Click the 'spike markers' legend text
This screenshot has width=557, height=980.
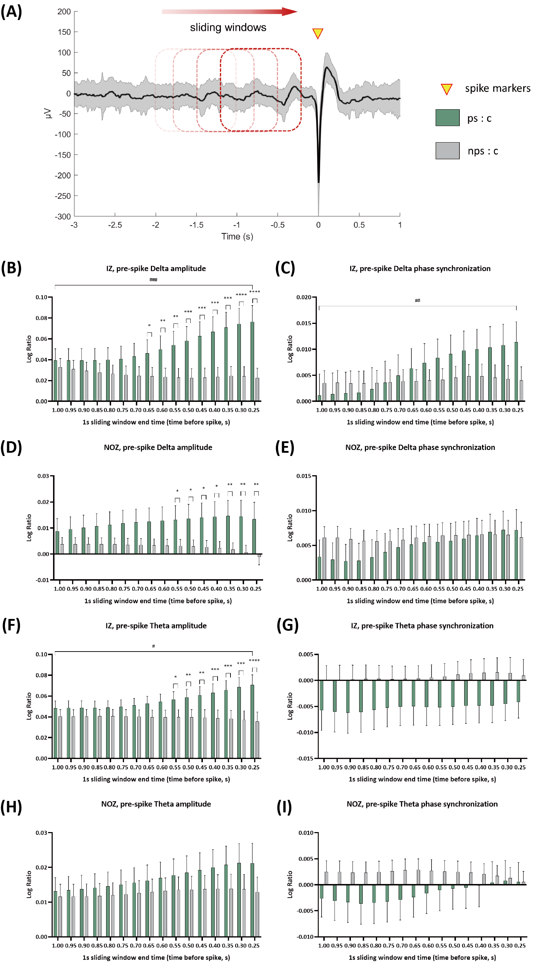498,88
